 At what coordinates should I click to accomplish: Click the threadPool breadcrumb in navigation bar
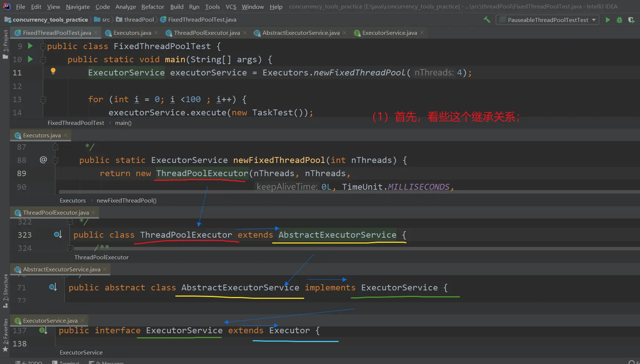click(139, 20)
